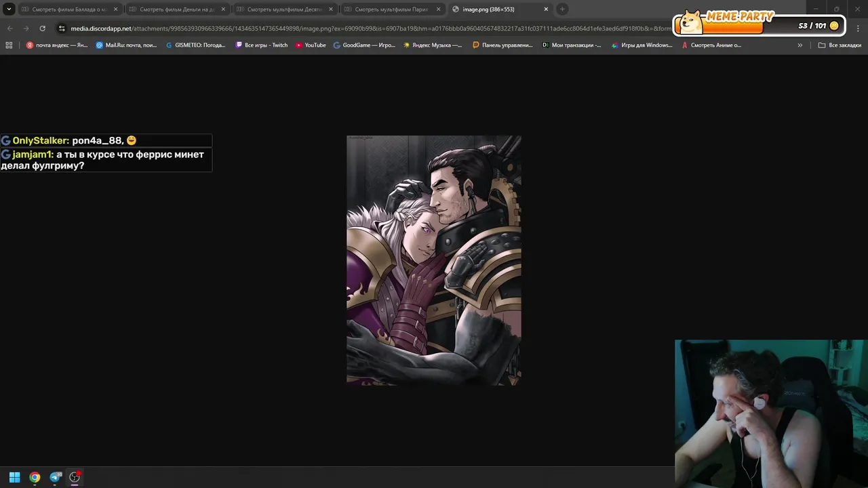Open 'почта яндекс' bookmark
The image size is (868, 488).
point(57,45)
